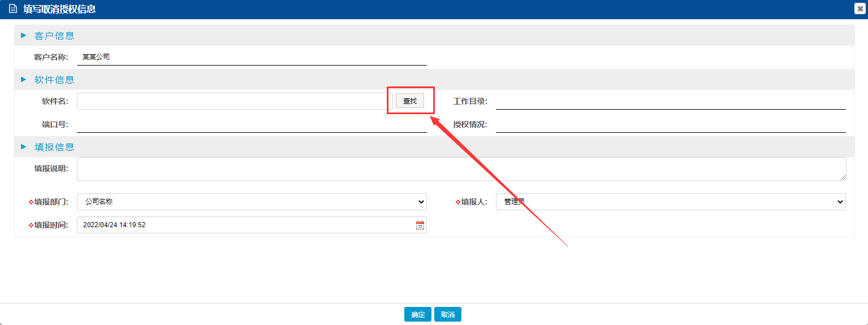Image resolution: width=868 pixels, height=325 pixels.
Task: Open the calendar picker for 填报时间
Action: click(x=420, y=225)
